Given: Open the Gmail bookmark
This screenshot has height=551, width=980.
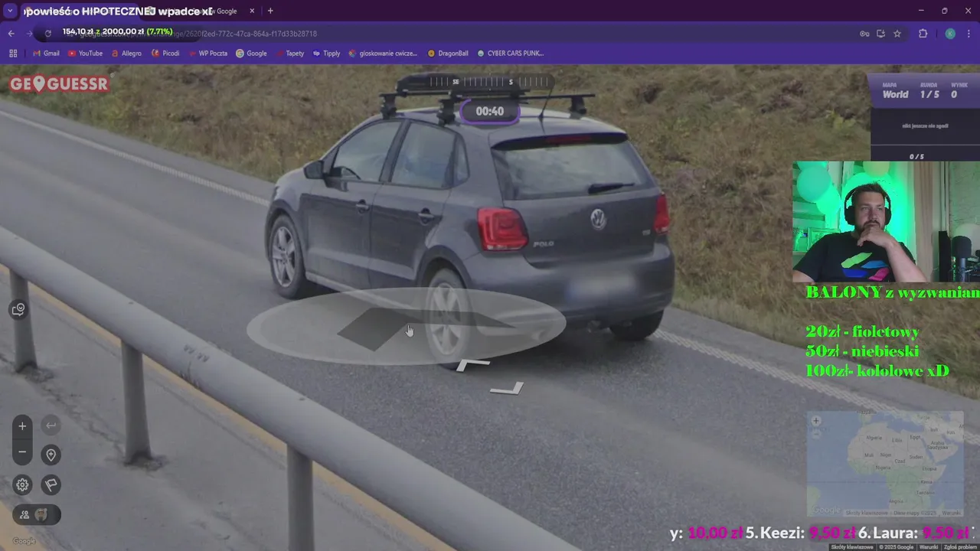Looking at the screenshot, I should [x=46, y=54].
